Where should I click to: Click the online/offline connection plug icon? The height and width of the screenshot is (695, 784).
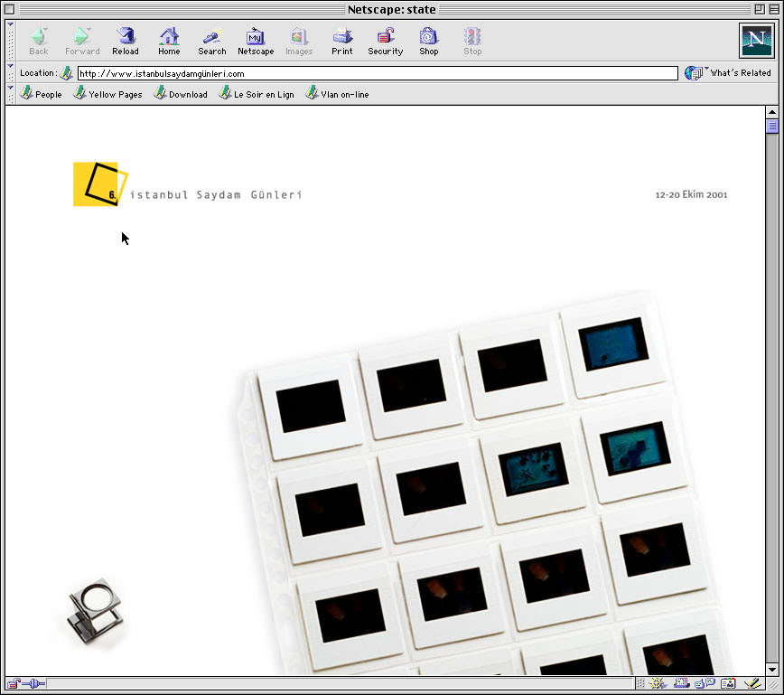(x=34, y=683)
